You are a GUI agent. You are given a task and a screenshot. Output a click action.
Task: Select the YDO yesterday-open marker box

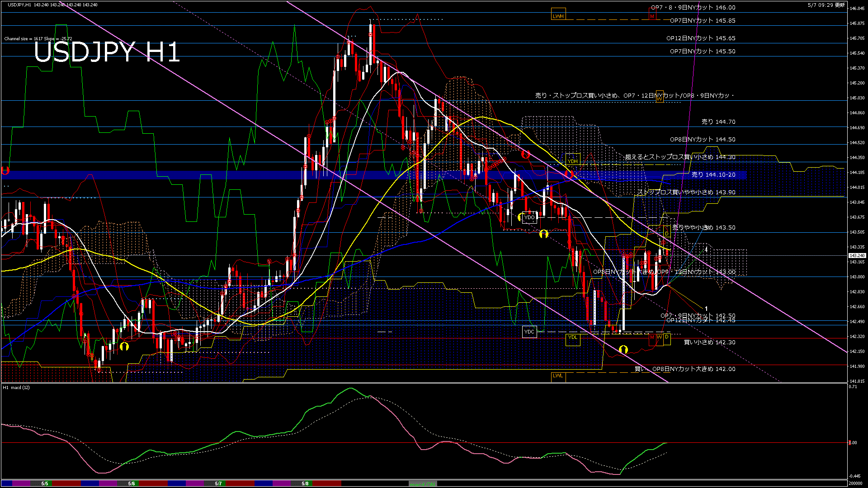point(529,218)
